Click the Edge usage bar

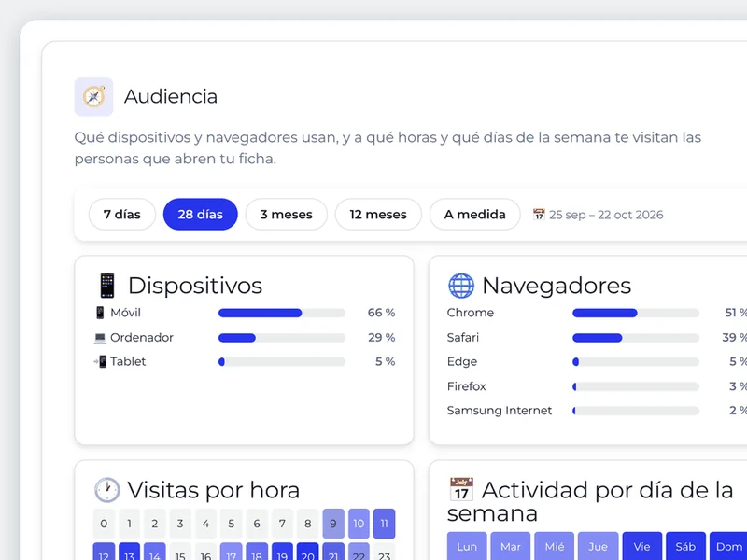(636, 362)
